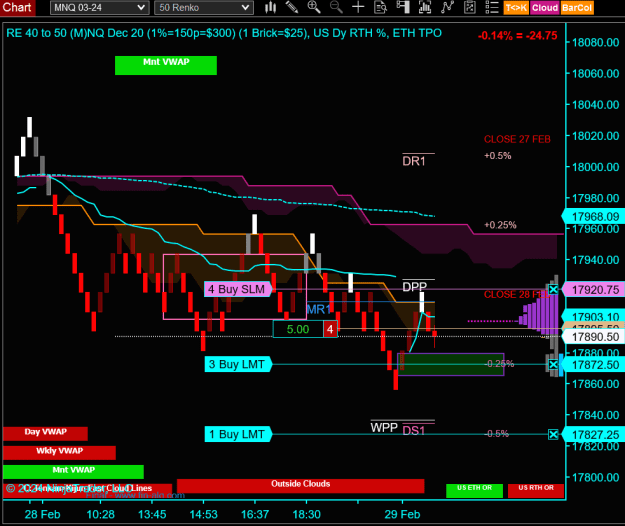Toggle the US ETH OR button
Screen dimensions: 625x526
point(474,491)
